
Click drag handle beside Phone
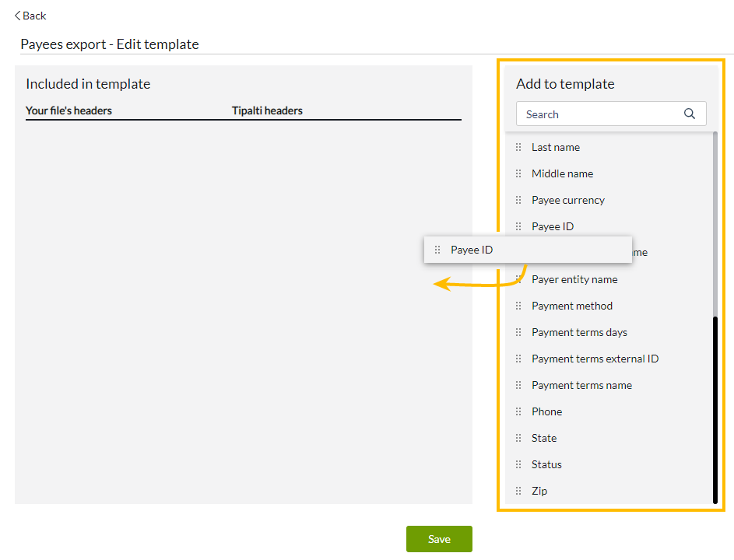[x=518, y=411]
